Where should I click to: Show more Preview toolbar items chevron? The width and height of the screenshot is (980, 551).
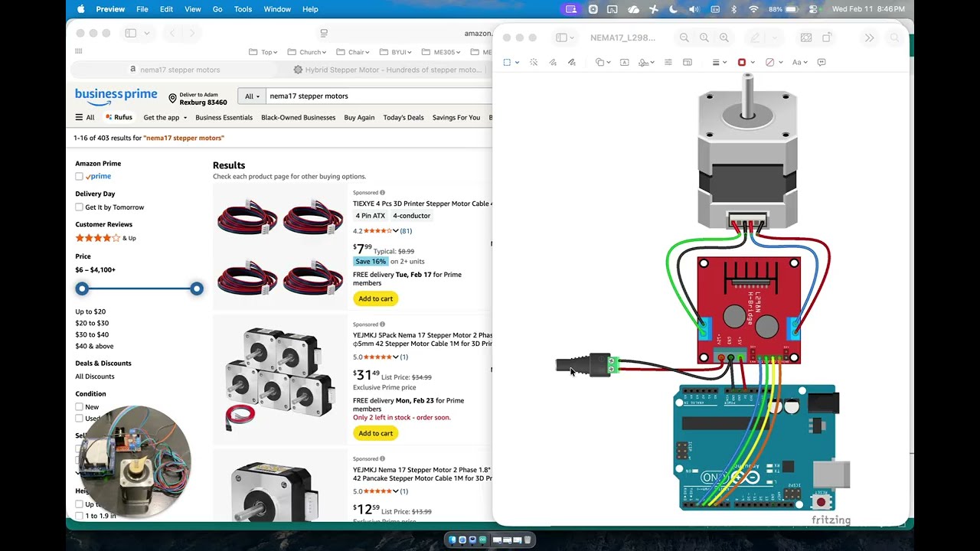869,37
